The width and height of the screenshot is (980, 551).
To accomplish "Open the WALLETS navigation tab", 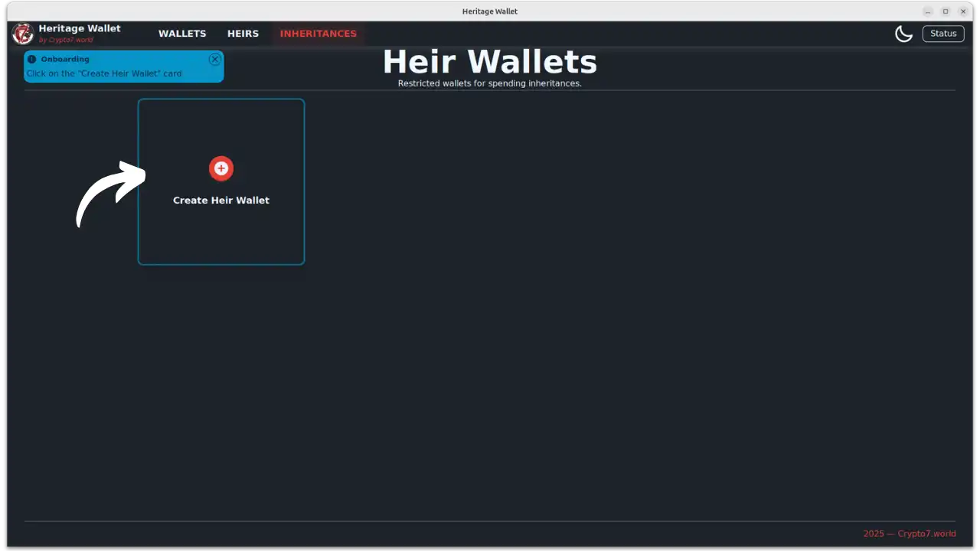I will coord(182,33).
